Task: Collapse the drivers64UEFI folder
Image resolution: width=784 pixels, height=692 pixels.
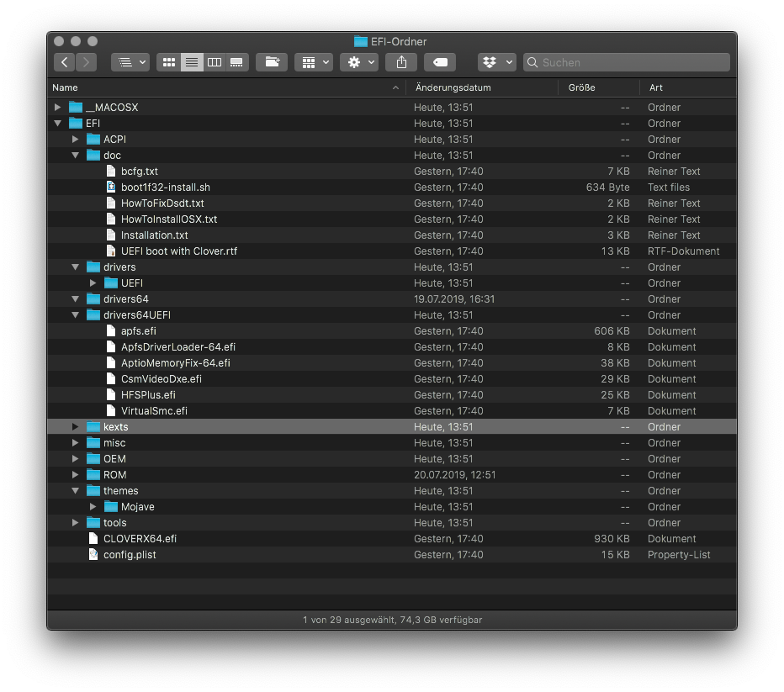Action: tap(76, 315)
